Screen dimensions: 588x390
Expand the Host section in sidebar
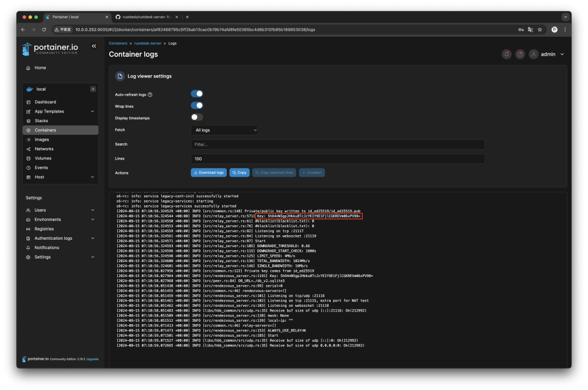tap(38, 177)
